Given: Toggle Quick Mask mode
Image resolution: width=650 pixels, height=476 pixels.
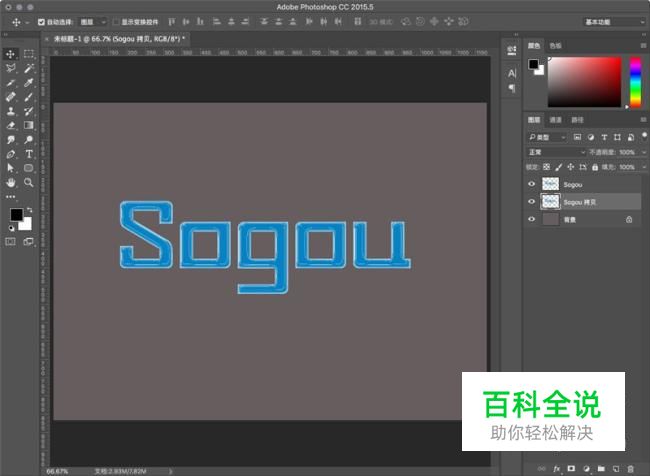Looking at the screenshot, I should tap(10, 241).
